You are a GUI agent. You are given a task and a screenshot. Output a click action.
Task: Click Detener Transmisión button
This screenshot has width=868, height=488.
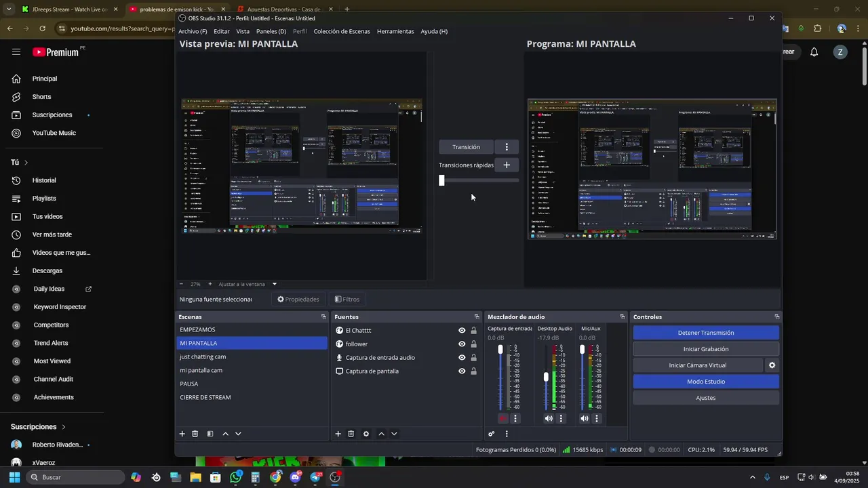tap(706, 333)
